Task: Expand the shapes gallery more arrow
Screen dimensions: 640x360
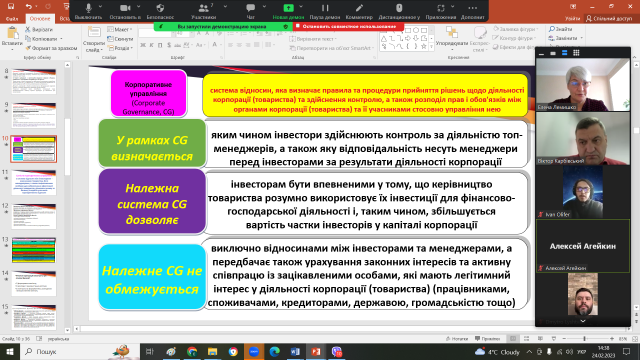Action: (431, 47)
